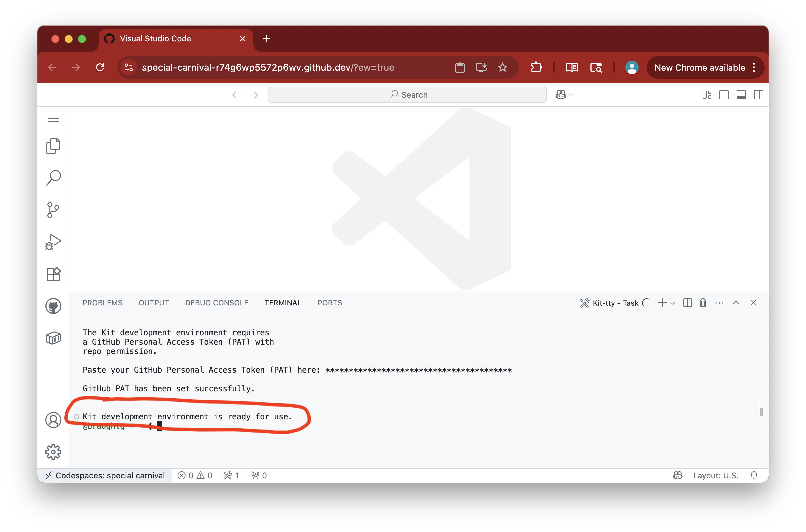Open notifications bell in status bar

coord(754,475)
